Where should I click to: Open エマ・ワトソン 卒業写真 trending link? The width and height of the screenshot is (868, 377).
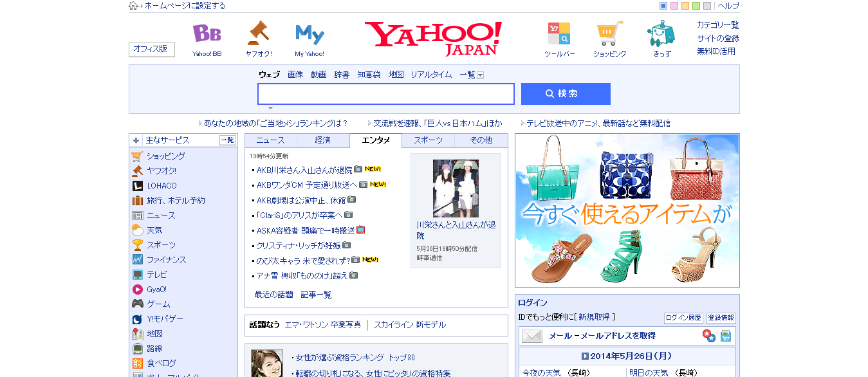coord(323,325)
